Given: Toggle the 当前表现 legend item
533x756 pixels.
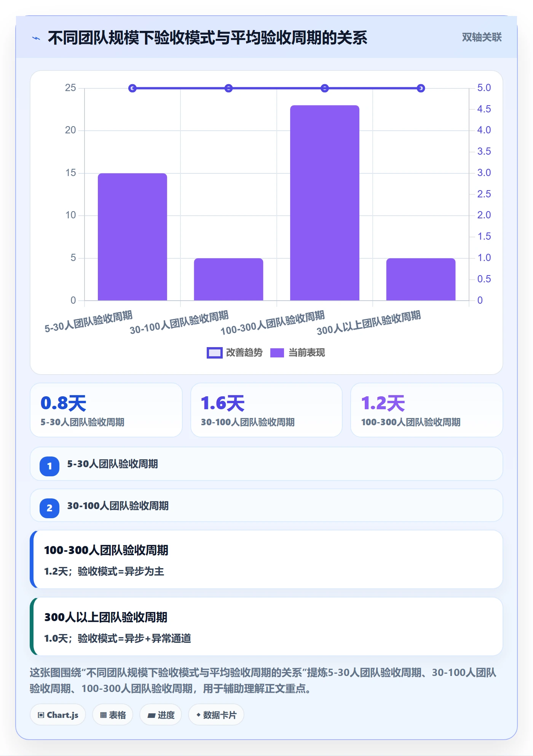Looking at the screenshot, I should coord(298,353).
